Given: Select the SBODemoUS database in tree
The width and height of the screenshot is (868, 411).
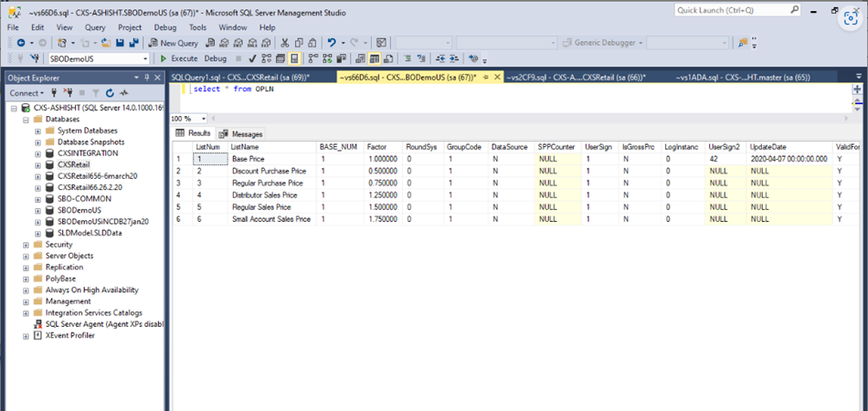Looking at the screenshot, I should pyautogui.click(x=79, y=210).
